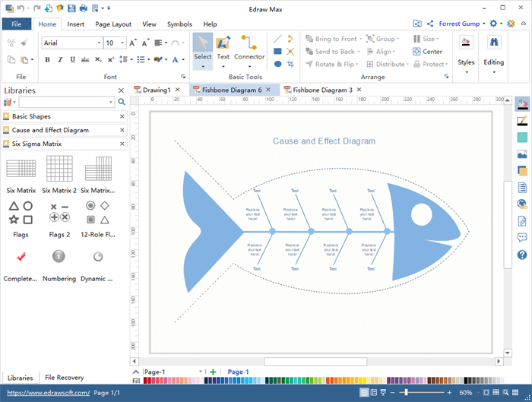Open the layers panel in right sidebar
Viewport: 532px width, 402px height.
(x=522, y=171)
